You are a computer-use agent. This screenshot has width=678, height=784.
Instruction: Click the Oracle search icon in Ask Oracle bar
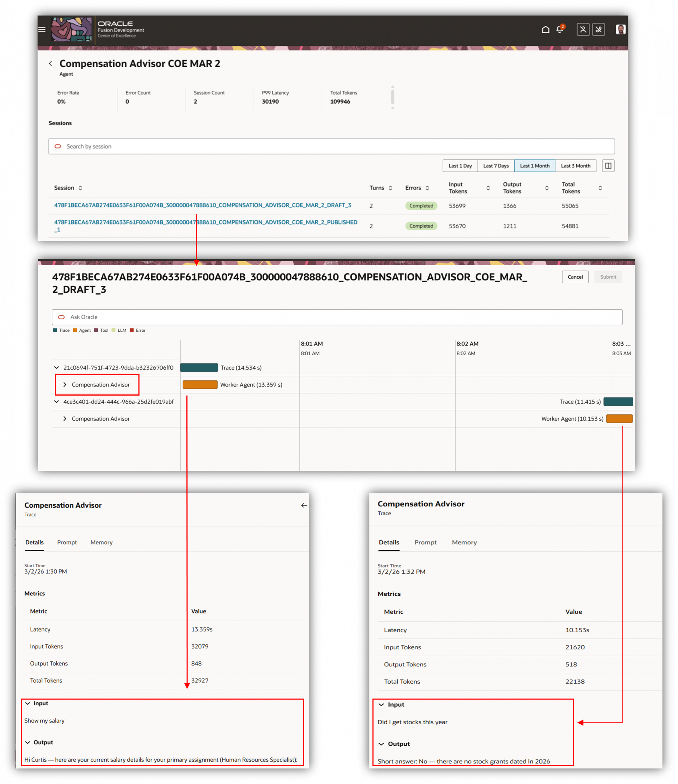[61, 317]
